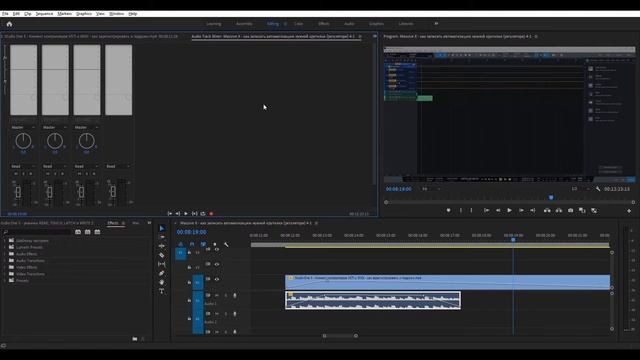The width and height of the screenshot is (640, 360).
Task: Select the Selection tool in toolbar
Action: click(x=162, y=228)
